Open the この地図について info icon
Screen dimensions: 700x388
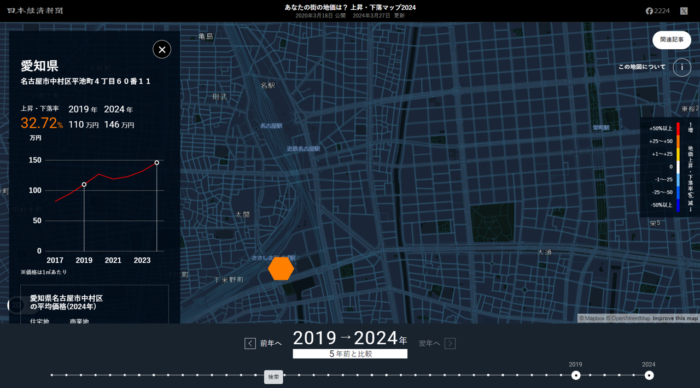click(682, 67)
